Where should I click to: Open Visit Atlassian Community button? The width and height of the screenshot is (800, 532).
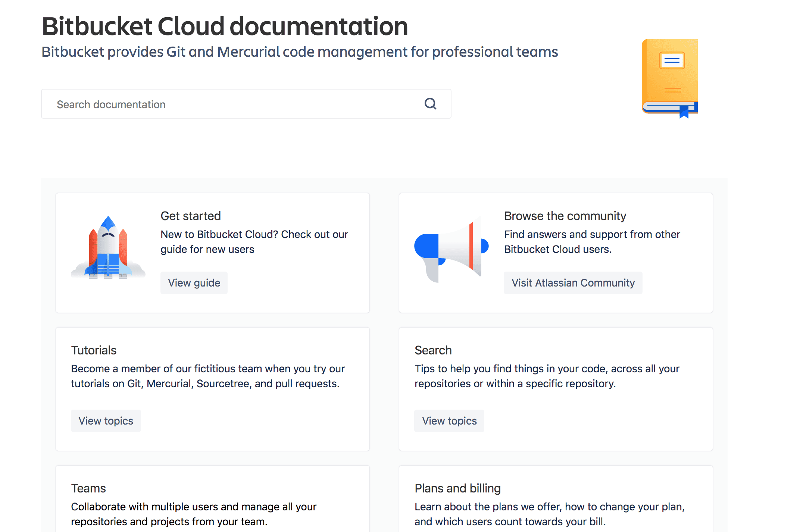(573, 283)
